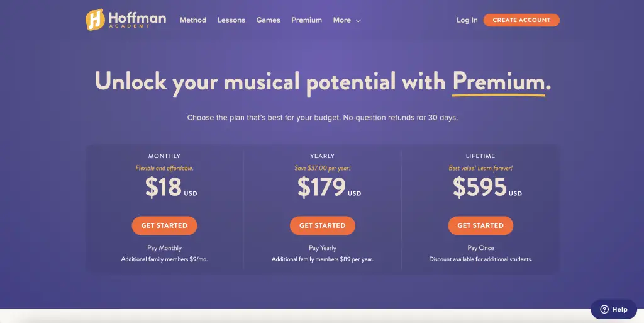The image size is (644, 323).
Task: Click the Hoffman Academy wordmark text
Action: 138,20
